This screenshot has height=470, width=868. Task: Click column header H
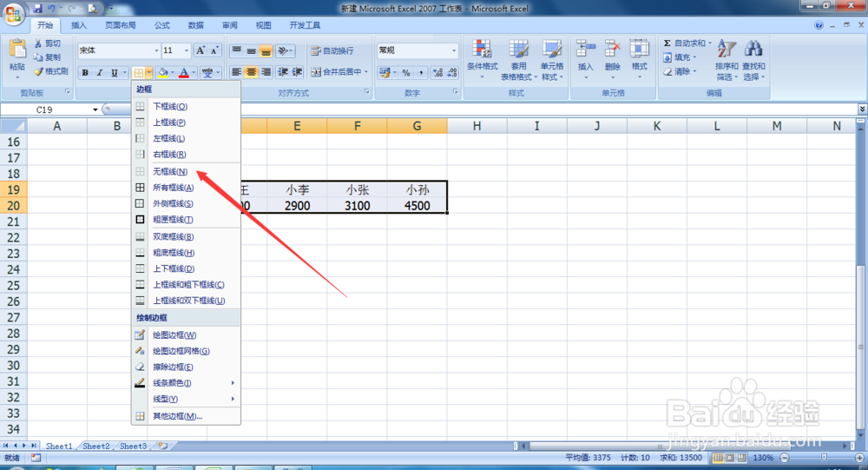click(477, 126)
